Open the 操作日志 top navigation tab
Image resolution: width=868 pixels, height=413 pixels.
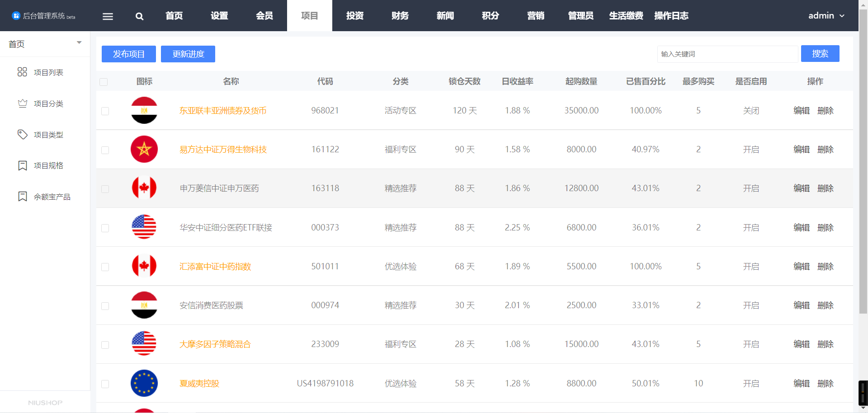tap(671, 16)
